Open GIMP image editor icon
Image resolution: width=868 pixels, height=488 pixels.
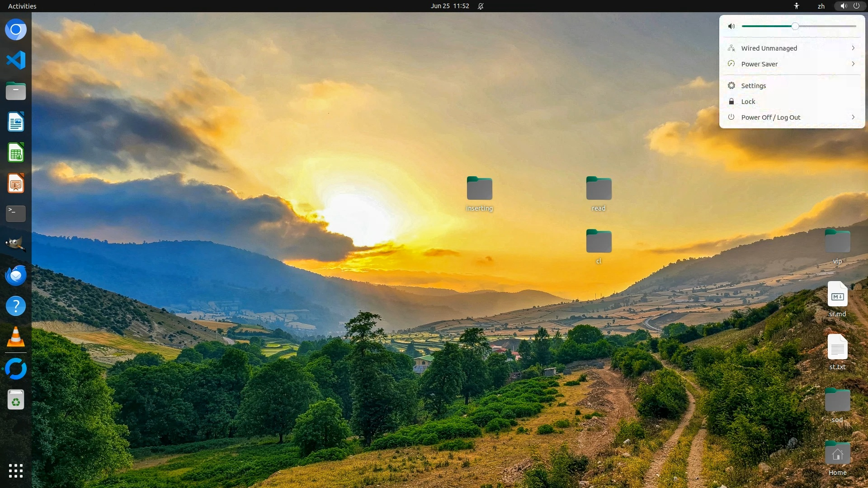pos(16,244)
